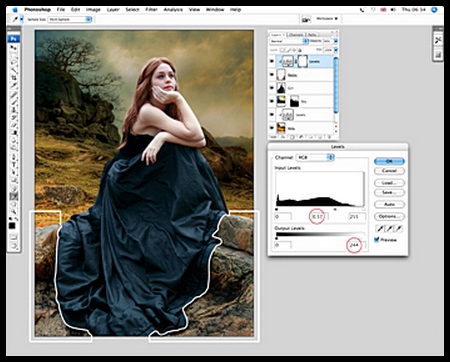This screenshot has width=450, height=362.
Task: Click the black output levels slider
Action: pyautogui.click(x=276, y=238)
